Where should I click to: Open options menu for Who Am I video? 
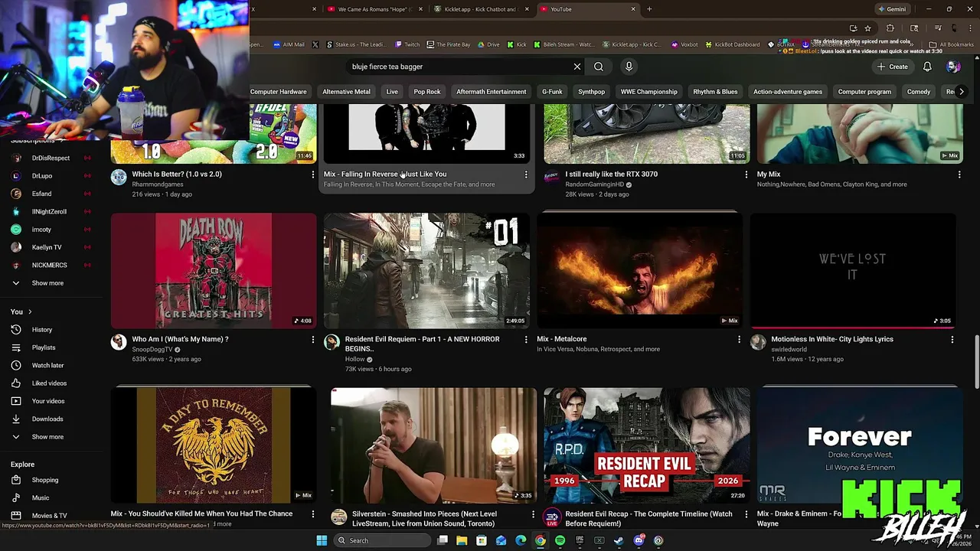(312, 339)
